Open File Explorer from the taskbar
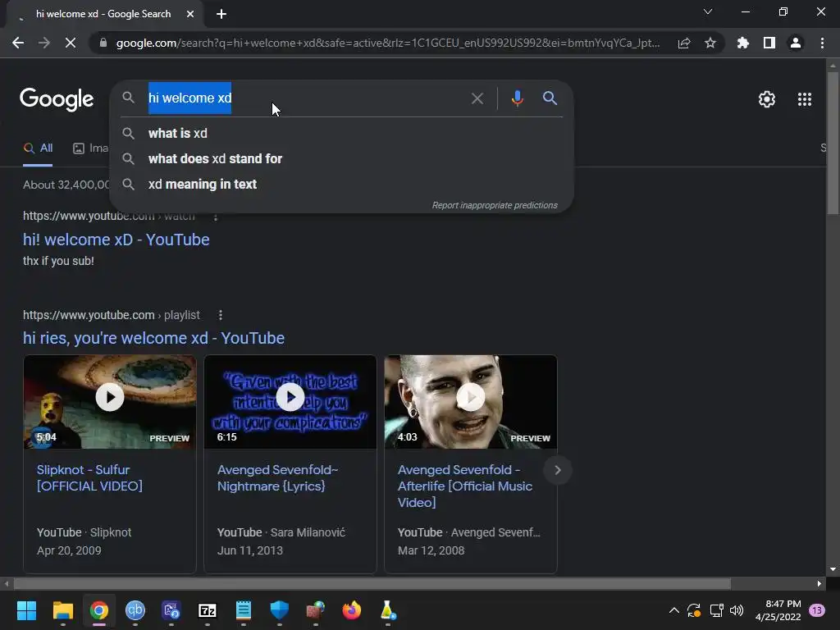Viewport: 840px width, 630px height. coord(62,610)
